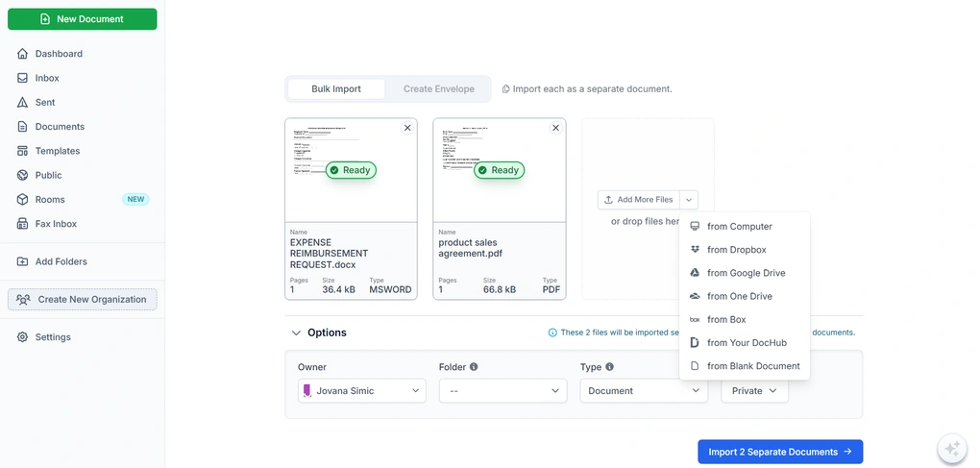Click the Templates layout icon
This screenshot has width=980, height=468.
click(x=22, y=151)
